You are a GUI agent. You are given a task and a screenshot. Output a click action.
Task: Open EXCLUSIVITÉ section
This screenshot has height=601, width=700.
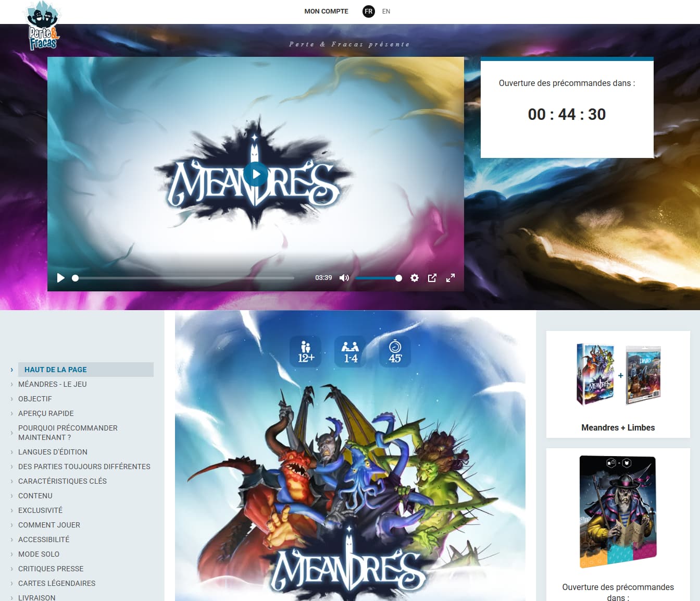(40, 510)
